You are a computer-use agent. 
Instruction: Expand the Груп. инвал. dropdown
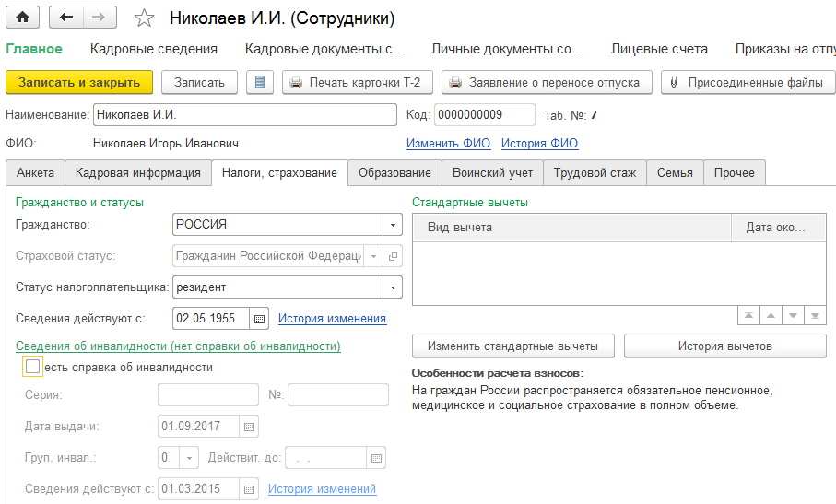(189, 458)
